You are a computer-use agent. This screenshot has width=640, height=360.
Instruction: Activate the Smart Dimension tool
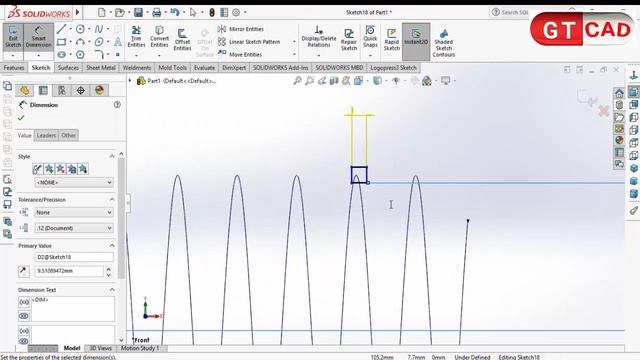[38, 37]
